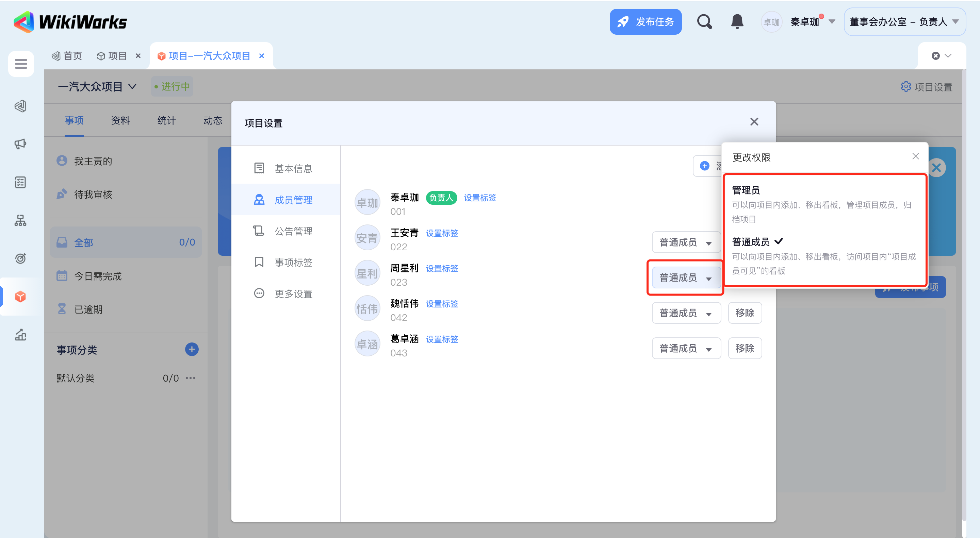Open the organization chart sidebar icon
Screen dimensions: 980x538
(x=20, y=220)
